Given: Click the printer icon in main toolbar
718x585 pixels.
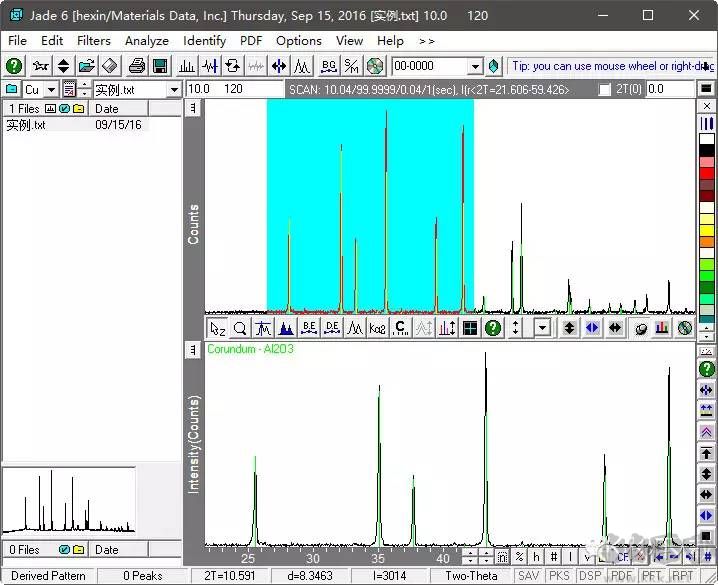Looking at the screenshot, I should pyautogui.click(x=136, y=66).
